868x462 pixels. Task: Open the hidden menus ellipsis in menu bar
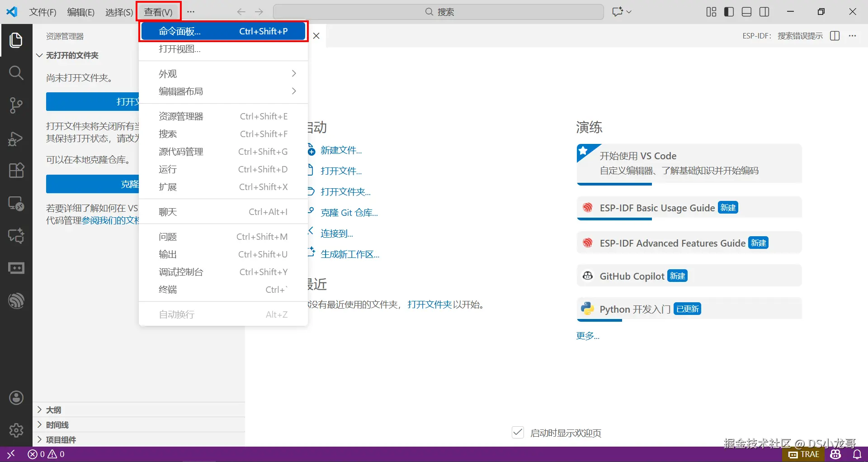(x=191, y=12)
